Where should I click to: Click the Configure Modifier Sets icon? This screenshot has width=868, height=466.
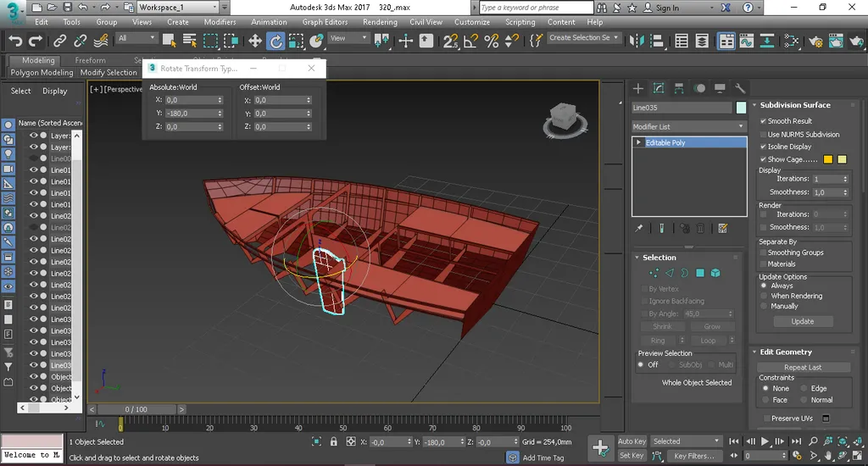pos(722,228)
